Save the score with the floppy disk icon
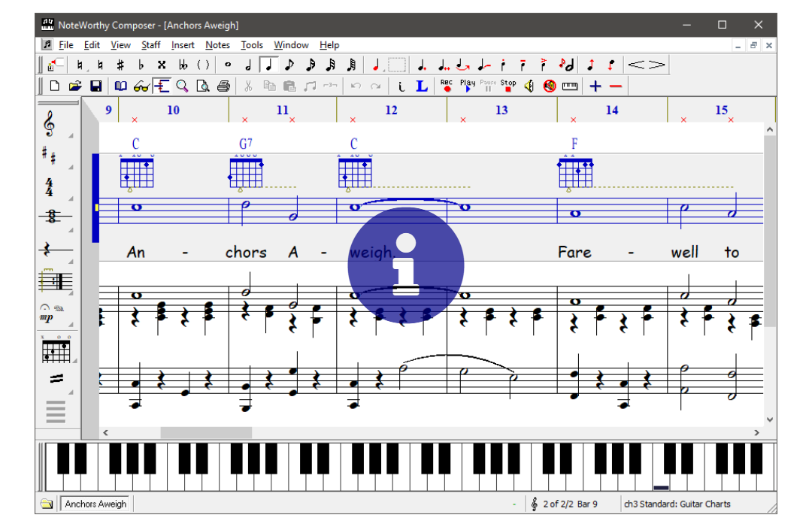This screenshot has width=812, height=527. point(95,86)
